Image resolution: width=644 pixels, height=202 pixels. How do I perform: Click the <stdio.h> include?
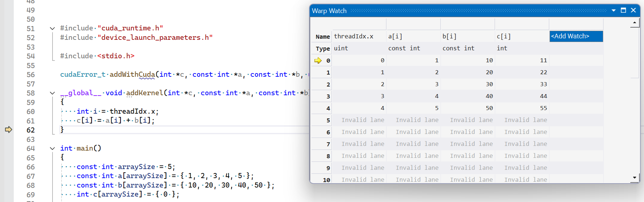click(x=116, y=56)
